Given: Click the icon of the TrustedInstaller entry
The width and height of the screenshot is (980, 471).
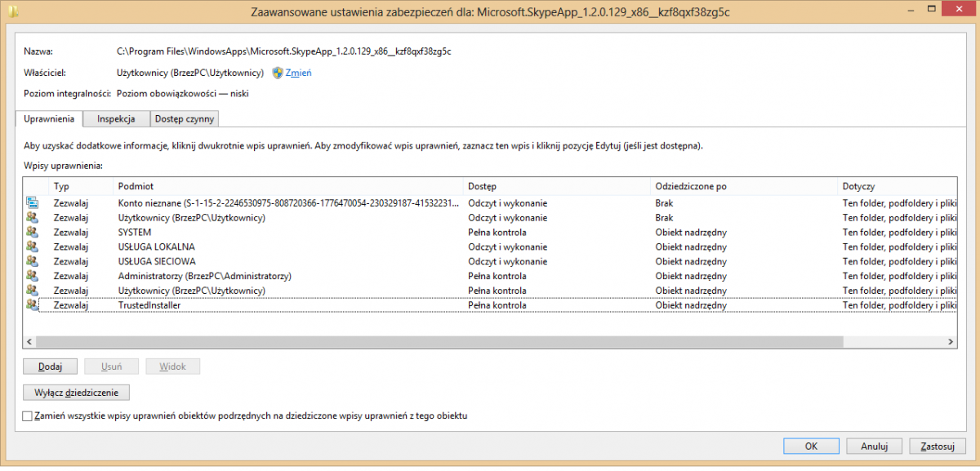Looking at the screenshot, I should pyautogui.click(x=32, y=305).
